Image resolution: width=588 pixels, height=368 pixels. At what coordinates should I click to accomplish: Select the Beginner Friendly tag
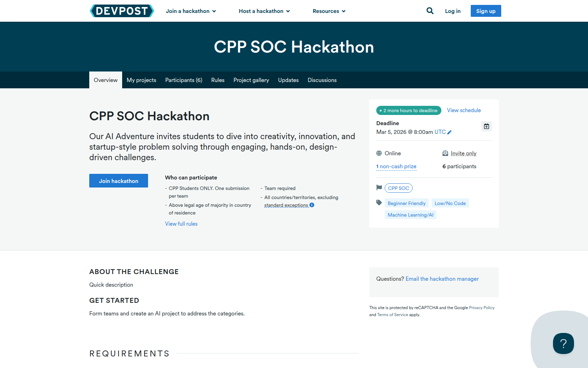point(406,203)
